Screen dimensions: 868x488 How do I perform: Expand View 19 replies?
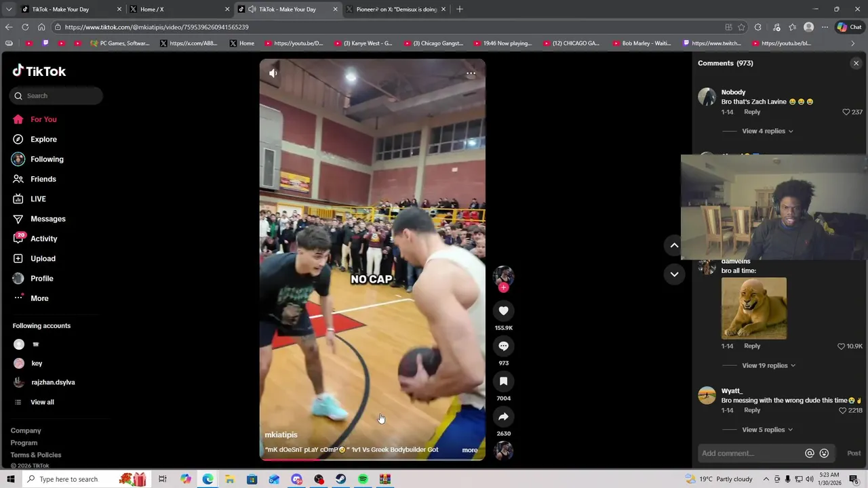pos(768,365)
